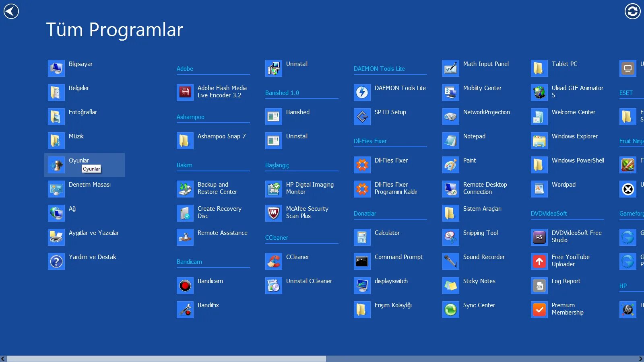The image size is (644, 362).
Task: Launch the Paint icon
Action: 451,165
